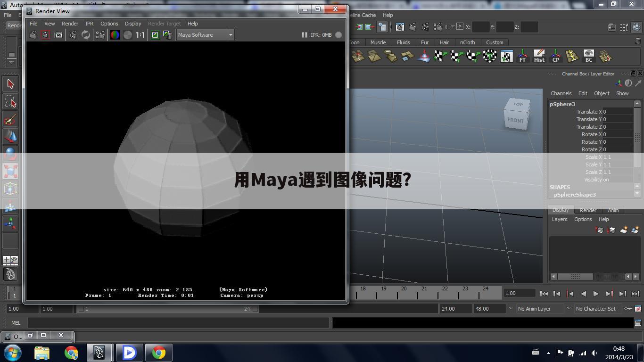Click the CP shelf button

click(556, 56)
